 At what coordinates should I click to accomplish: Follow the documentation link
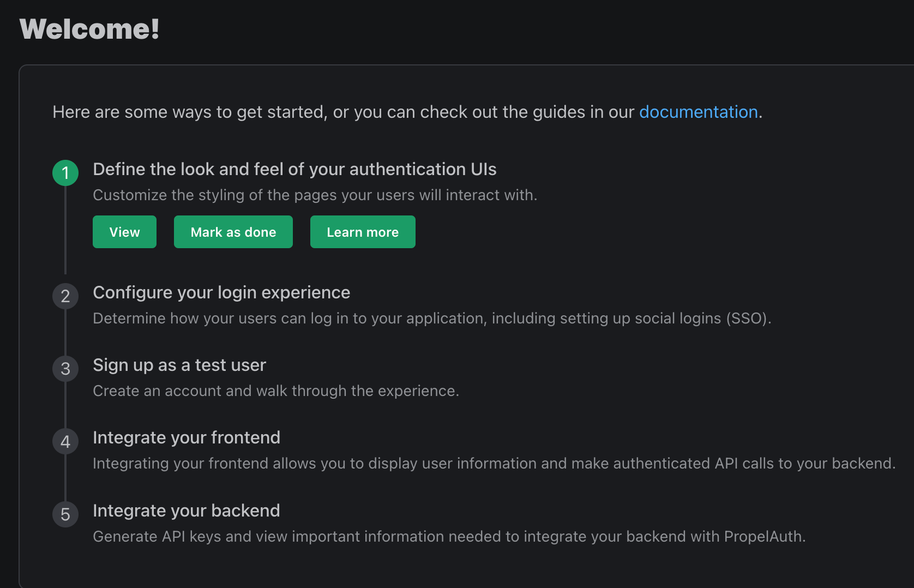[x=698, y=112]
